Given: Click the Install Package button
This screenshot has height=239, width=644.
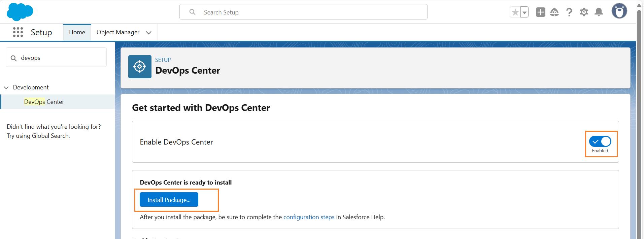Looking at the screenshot, I should [x=169, y=200].
